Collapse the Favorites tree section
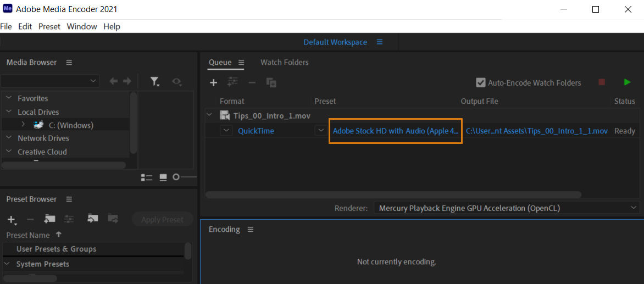 tap(9, 98)
